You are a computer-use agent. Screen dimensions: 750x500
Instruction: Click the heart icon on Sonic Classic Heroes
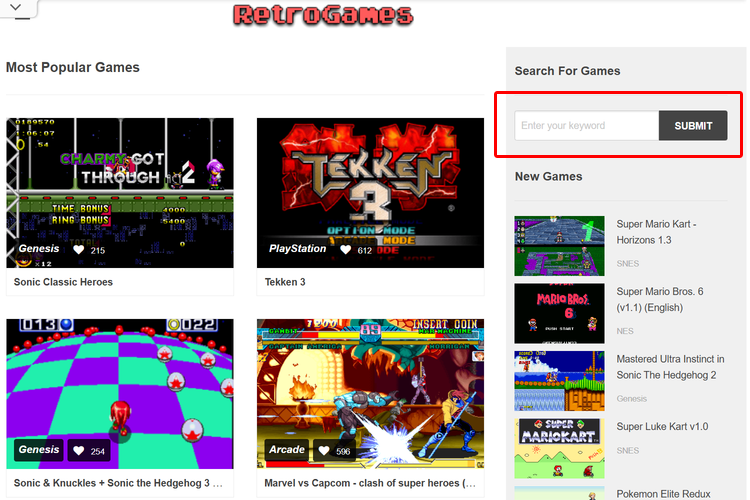point(78,250)
